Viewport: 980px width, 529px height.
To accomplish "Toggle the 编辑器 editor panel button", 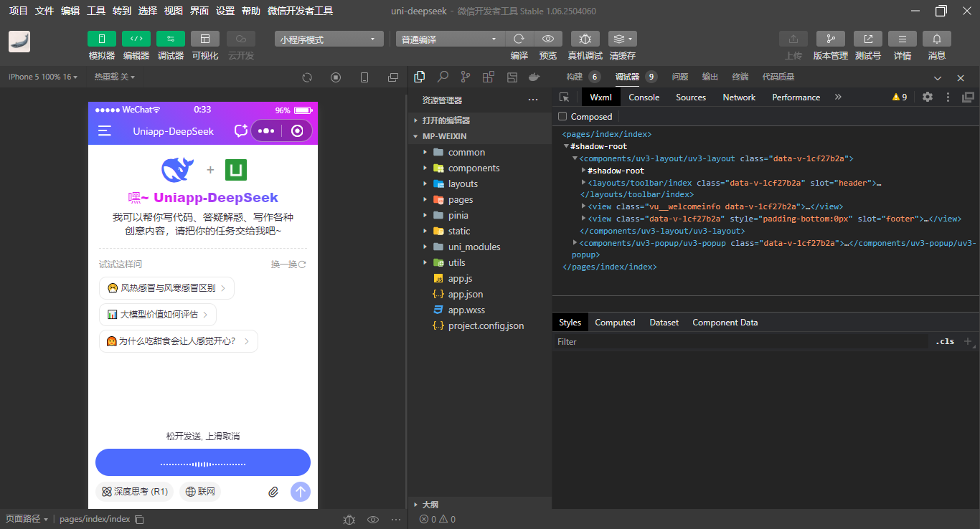I will (136, 39).
